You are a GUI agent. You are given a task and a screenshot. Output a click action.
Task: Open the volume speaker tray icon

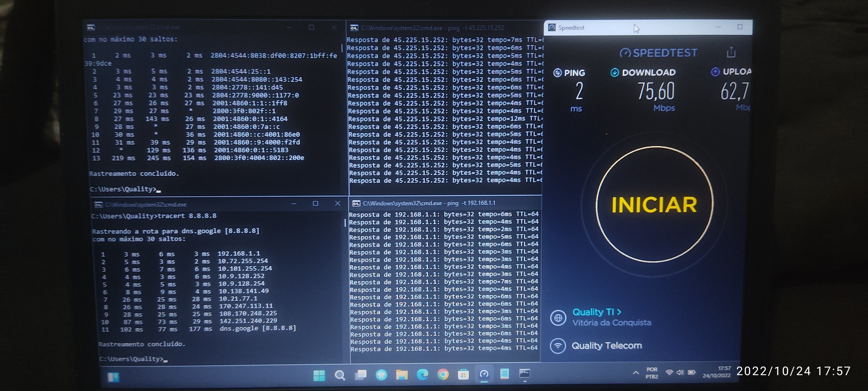pyautogui.click(x=680, y=372)
